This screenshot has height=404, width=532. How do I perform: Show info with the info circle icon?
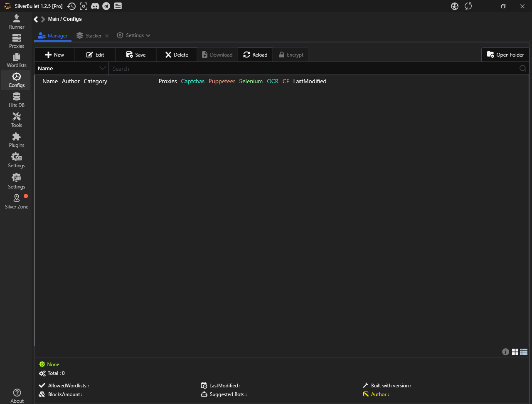505,352
